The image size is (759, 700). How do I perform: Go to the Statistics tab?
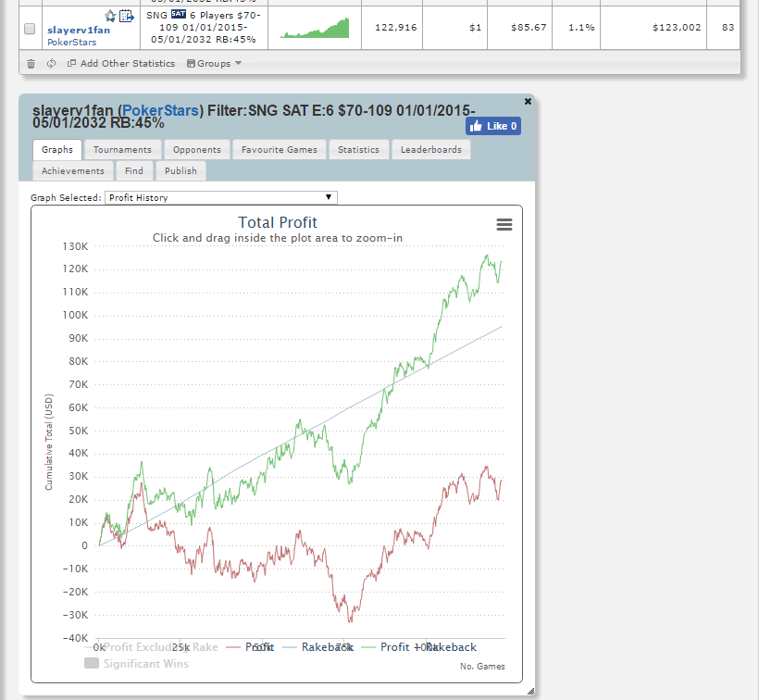pyautogui.click(x=359, y=150)
